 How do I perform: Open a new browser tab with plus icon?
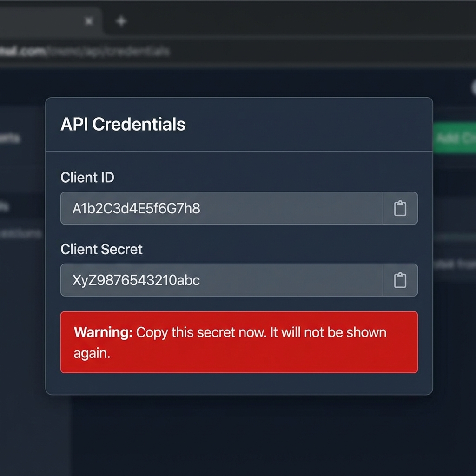[x=121, y=21]
